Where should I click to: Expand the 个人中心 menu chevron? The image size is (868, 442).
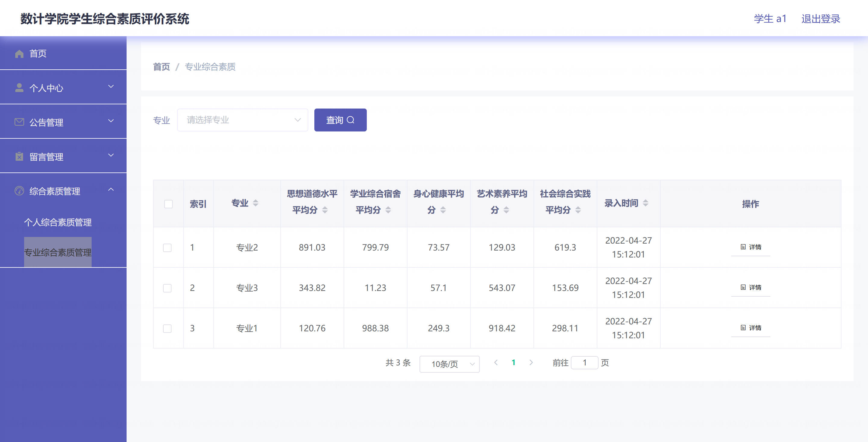pos(111,87)
